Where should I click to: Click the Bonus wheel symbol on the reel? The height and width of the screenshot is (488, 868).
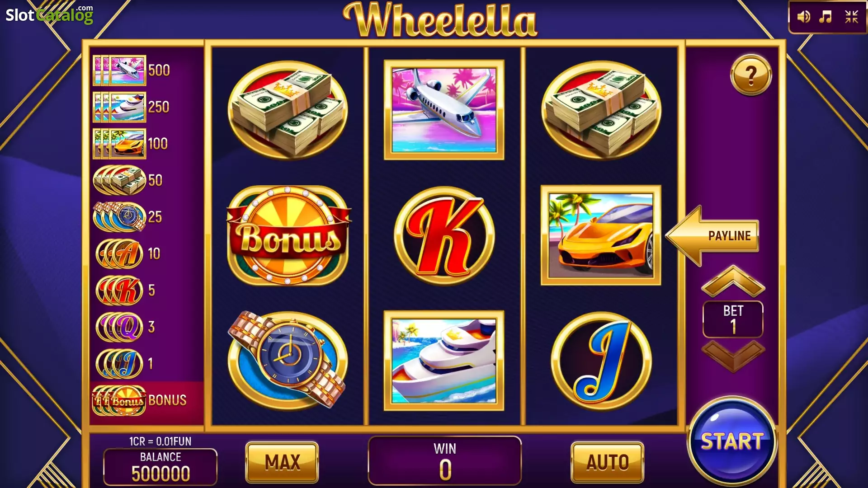point(288,235)
